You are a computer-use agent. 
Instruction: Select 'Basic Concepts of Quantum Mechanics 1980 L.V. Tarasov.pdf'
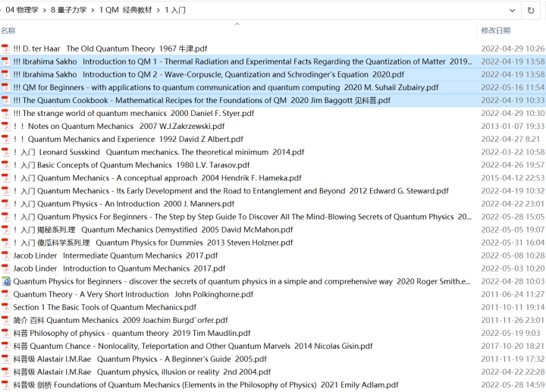(132, 165)
